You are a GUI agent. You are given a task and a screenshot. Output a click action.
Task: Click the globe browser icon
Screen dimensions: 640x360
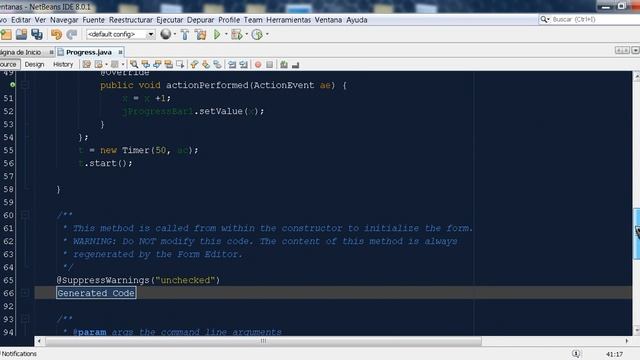coord(165,34)
